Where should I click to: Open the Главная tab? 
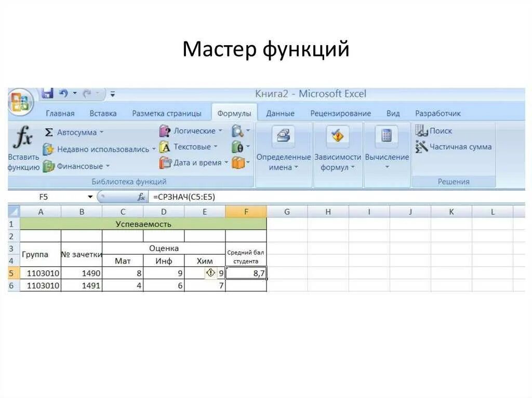coord(60,114)
